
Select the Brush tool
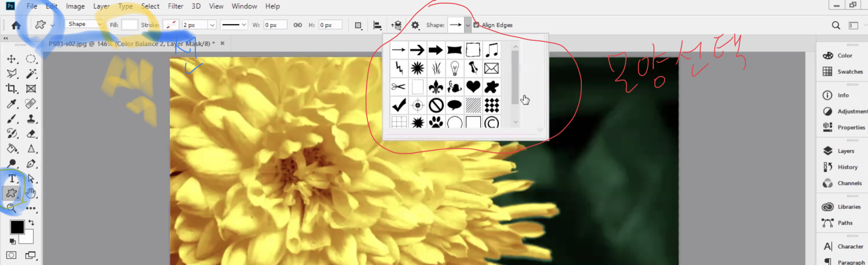pos(12,119)
